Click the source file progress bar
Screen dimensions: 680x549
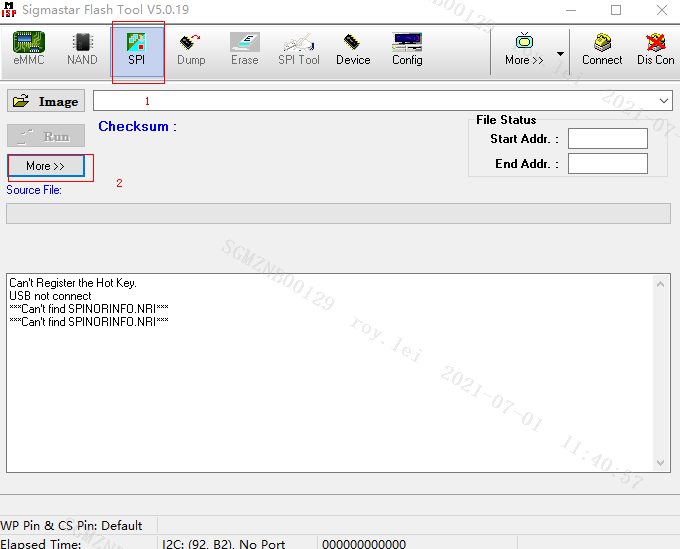point(338,213)
